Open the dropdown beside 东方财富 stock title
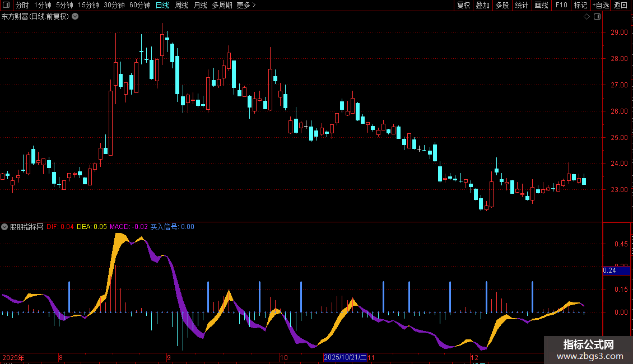Screen dimensions: 633x364 pos(75,17)
